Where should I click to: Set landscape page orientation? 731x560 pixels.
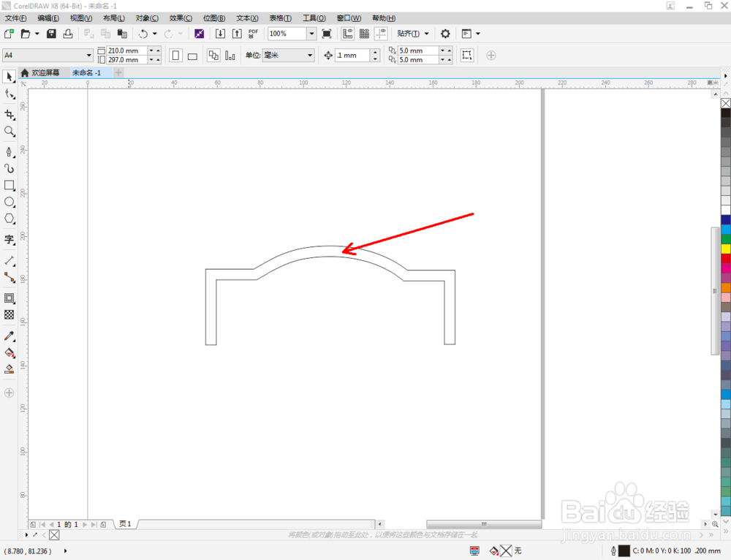pyautogui.click(x=192, y=56)
